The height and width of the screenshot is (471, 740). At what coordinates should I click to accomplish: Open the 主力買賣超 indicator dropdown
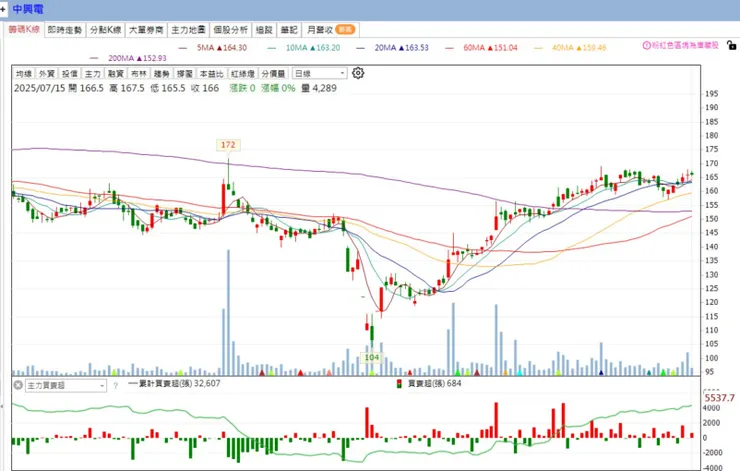(66, 386)
